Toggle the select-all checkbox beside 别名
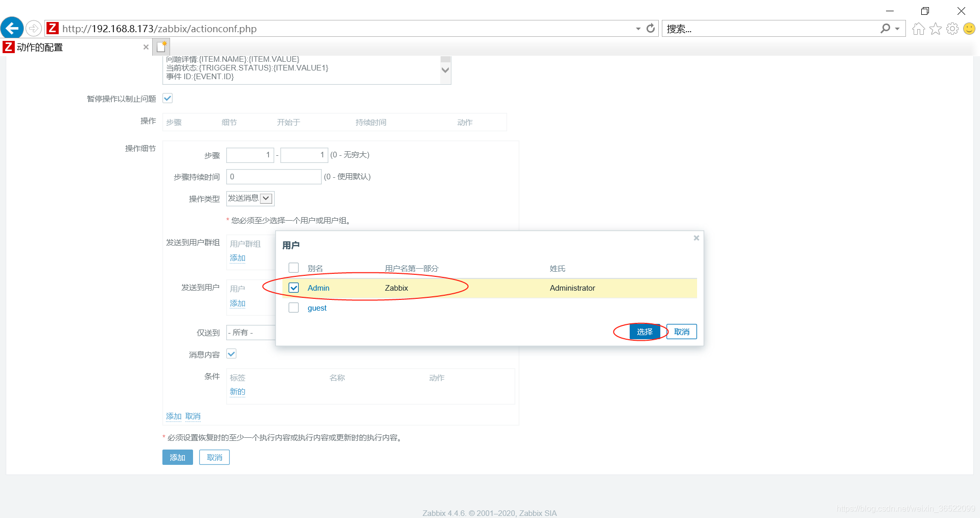 [294, 268]
